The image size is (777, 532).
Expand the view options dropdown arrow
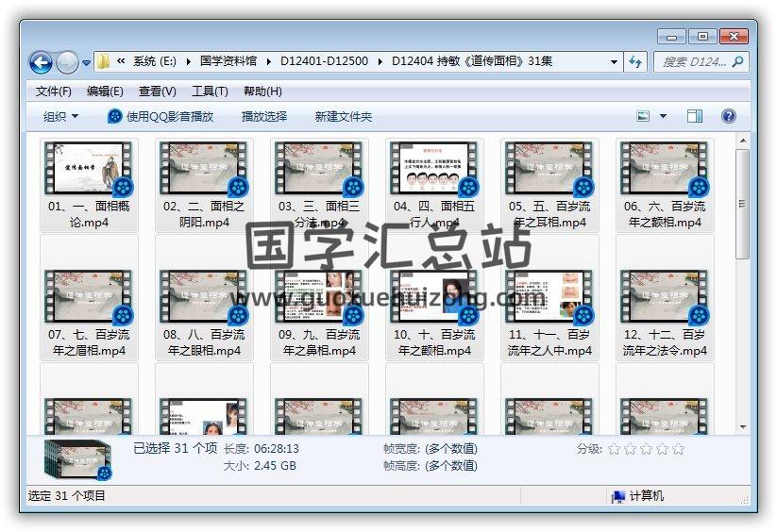click(663, 116)
